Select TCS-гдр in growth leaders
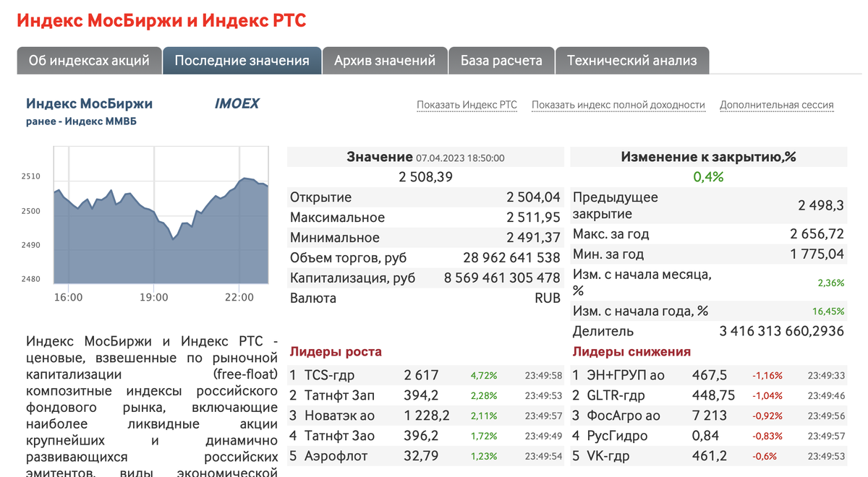Viewport: 868px width, 477px height. pos(329,375)
